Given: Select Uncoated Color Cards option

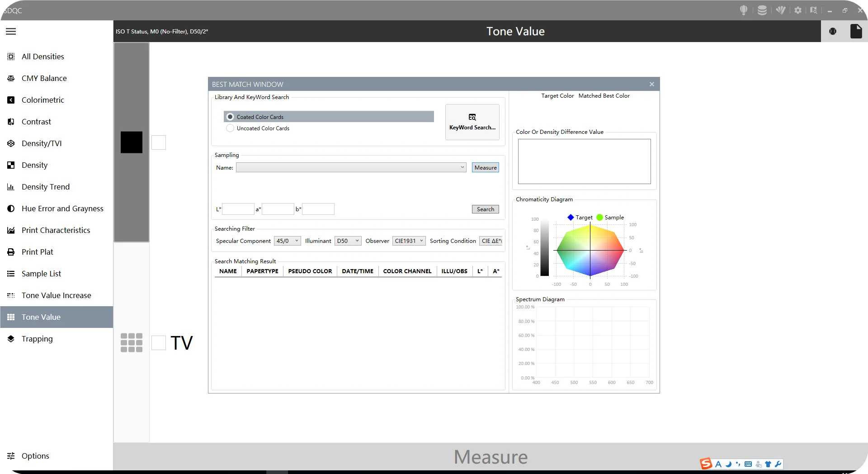Looking at the screenshot, I should tap(230, 128).
